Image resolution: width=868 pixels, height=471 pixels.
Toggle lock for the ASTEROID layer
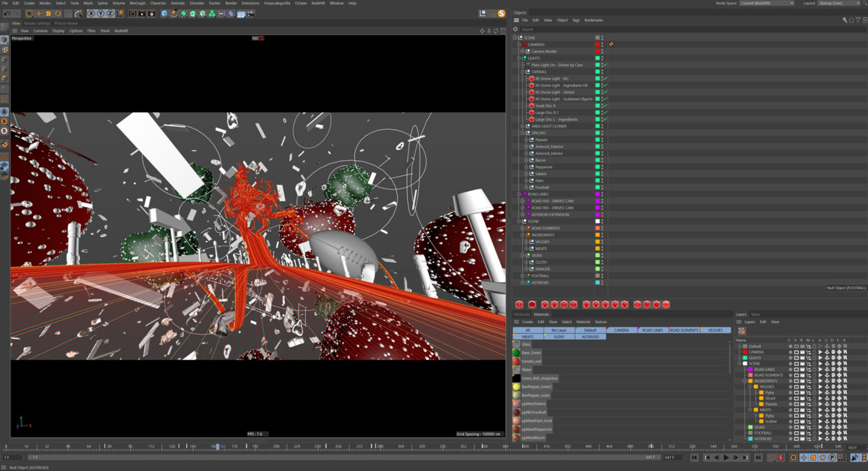tap(814, 439)
